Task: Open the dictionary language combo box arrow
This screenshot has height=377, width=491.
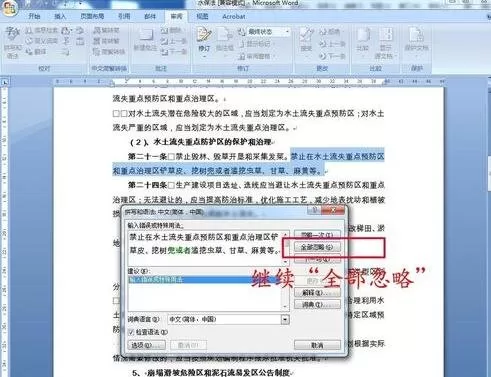Action: [x=285, y=319]
